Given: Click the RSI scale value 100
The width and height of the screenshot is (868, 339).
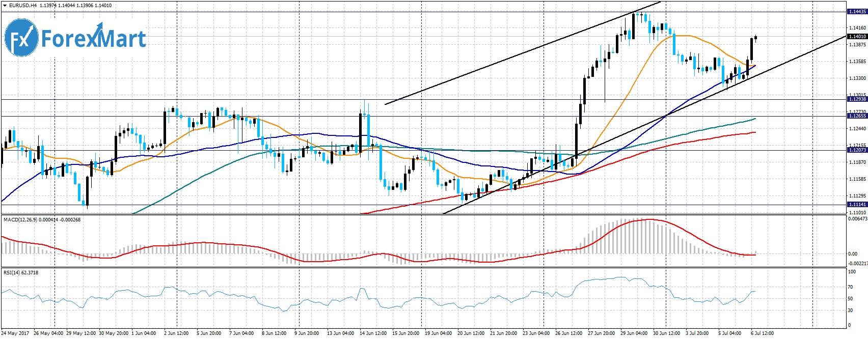Looking at the screenshot, I should click(852, 272).
